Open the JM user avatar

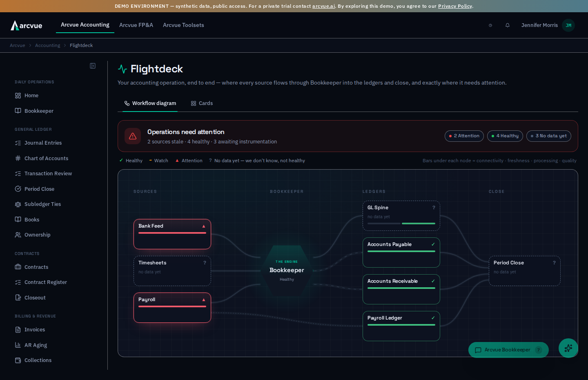coord(568,25)
